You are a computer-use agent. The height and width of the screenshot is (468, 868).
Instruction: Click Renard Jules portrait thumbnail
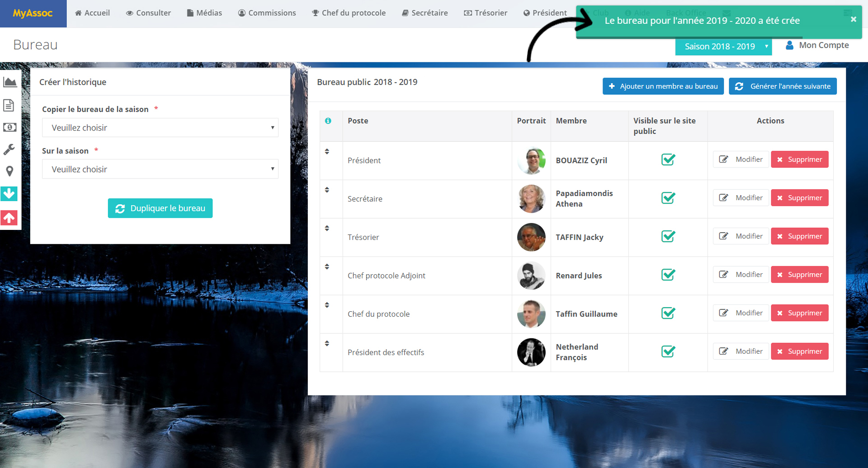point(531,276)
